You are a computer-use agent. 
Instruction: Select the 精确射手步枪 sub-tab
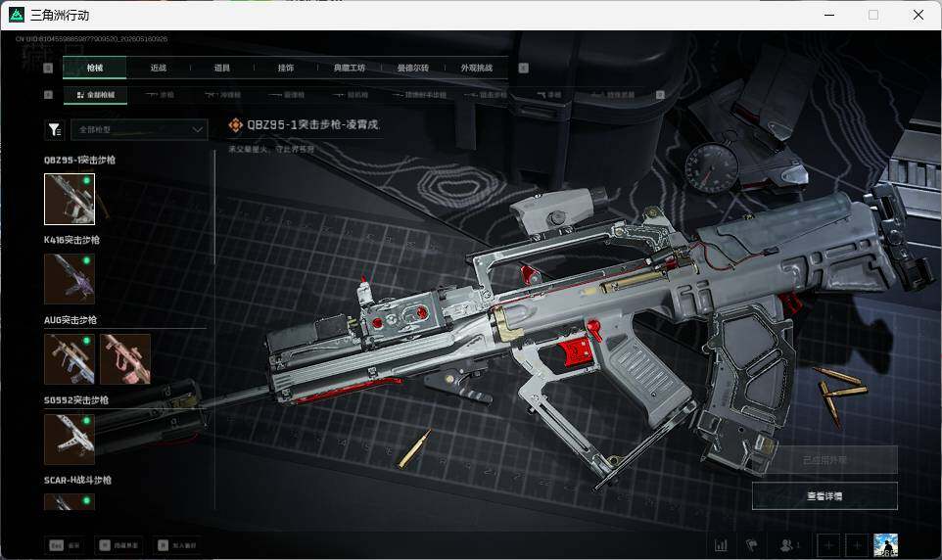tap(419, 95)
